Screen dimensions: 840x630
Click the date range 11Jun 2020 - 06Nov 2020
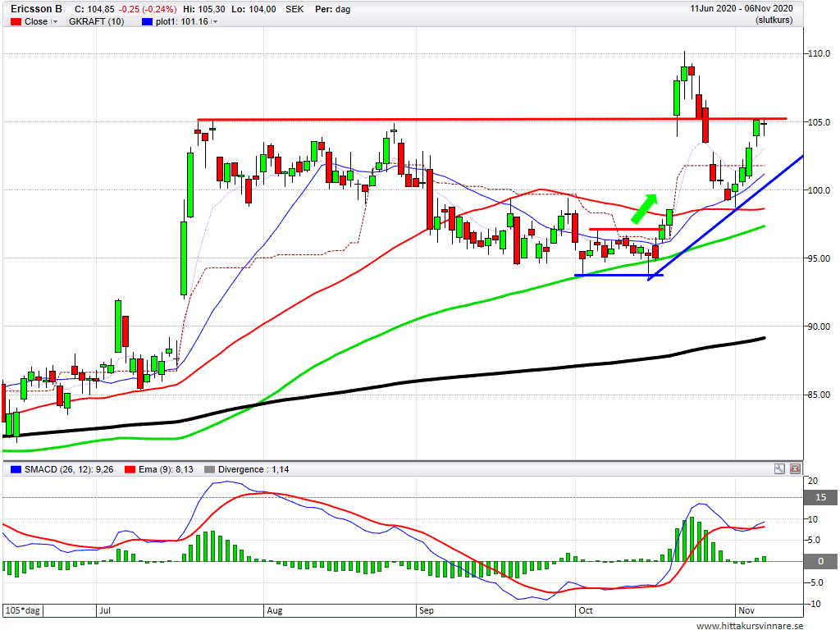741,8
